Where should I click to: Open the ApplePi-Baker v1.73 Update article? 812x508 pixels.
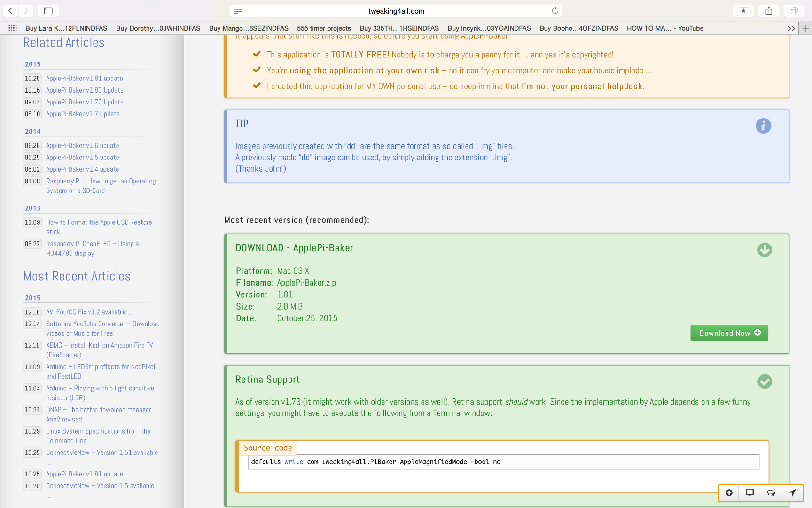click(85, 102)
